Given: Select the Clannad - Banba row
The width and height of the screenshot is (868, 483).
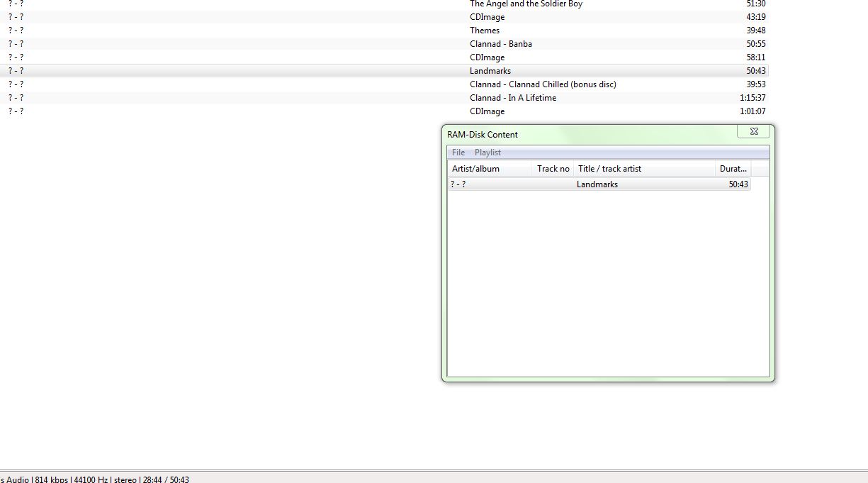Looking at the screenshot, I should [501, 44].
